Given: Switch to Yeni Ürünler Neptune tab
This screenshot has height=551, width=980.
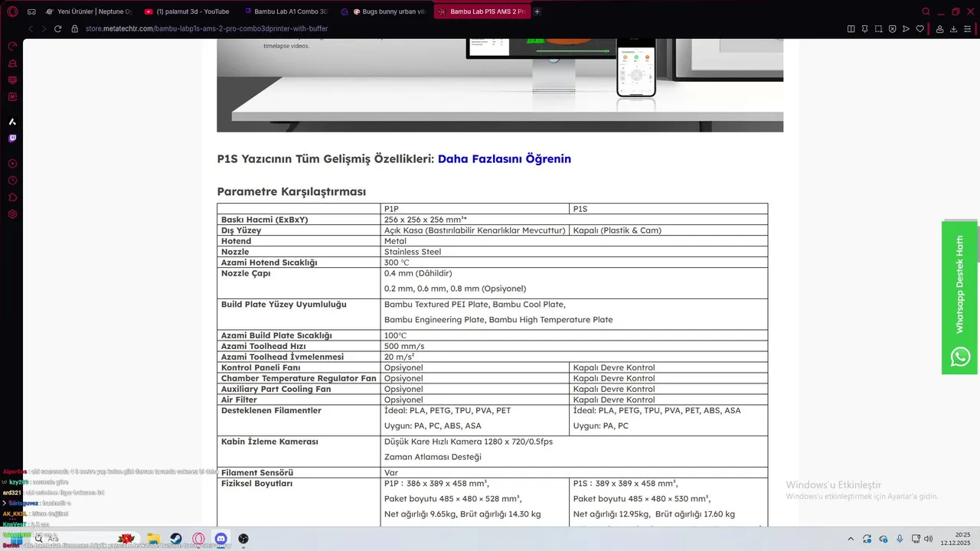Looking at the screenshot, I should tap(89, 11).
